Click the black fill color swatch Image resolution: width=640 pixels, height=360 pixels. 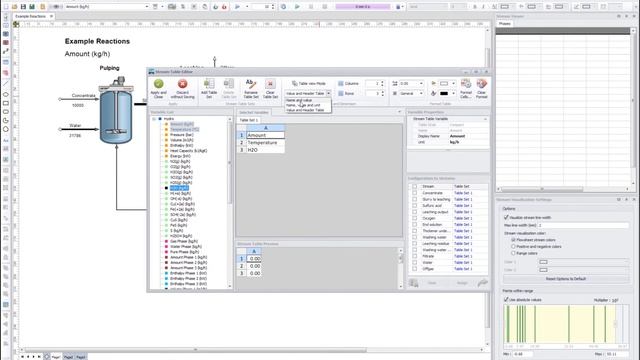[x=444, y=93]
